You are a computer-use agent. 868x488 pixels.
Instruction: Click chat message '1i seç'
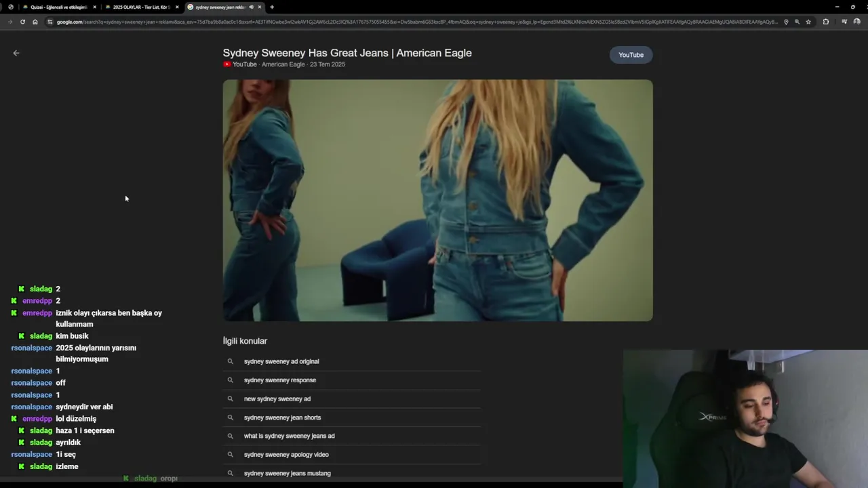[x=66, y=454]
